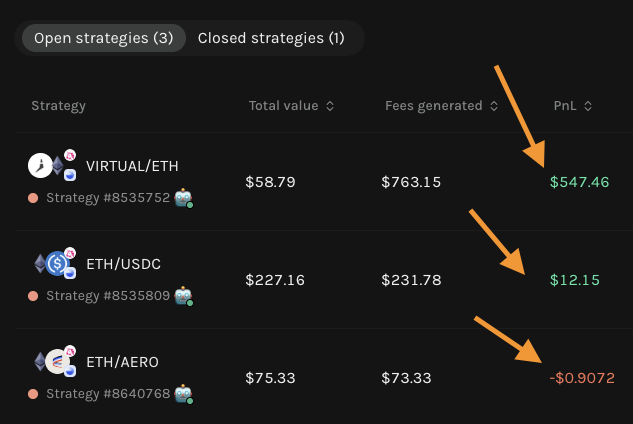Click the $547.46 PnL value
This screenshot has height=424, width=633.
[579, 182]
